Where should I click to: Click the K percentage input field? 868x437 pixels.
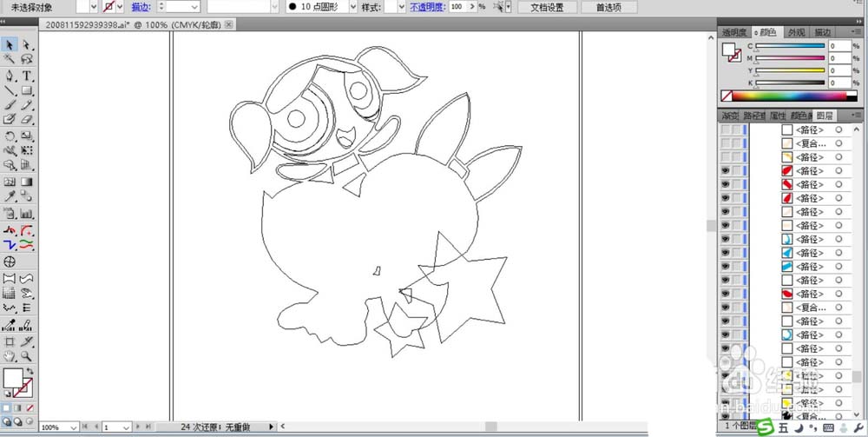click(839, 83)
